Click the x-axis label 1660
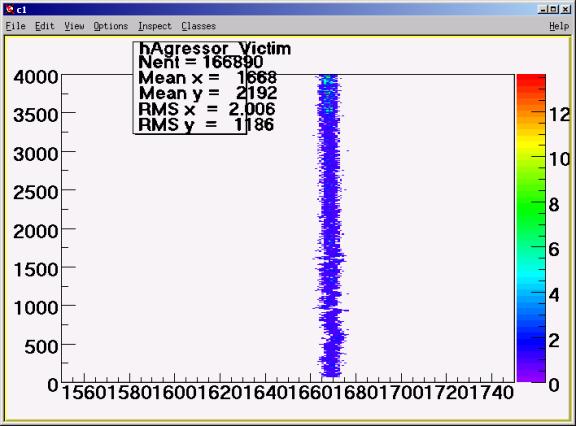The height and width of the screenshot is (426, 576). click(x=310, y=393)
